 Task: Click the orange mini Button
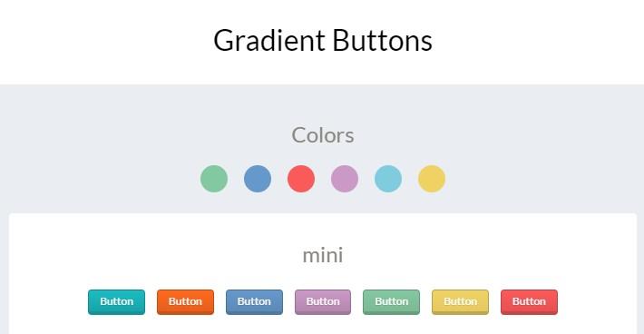tap(185, 302)
